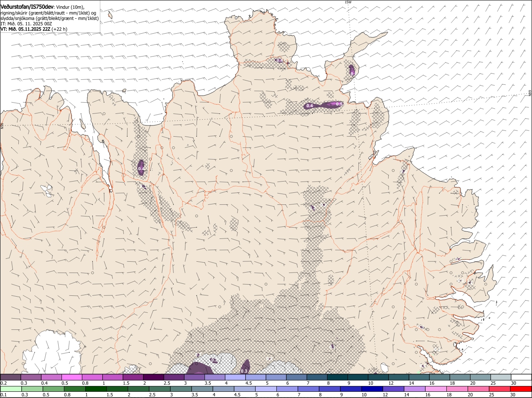Click the 'VT: Mið. 05.11.2025 22Z (+22 h)' line
Image resolution: width=532 pixels, height=398 pixels.
click(34, 29)
